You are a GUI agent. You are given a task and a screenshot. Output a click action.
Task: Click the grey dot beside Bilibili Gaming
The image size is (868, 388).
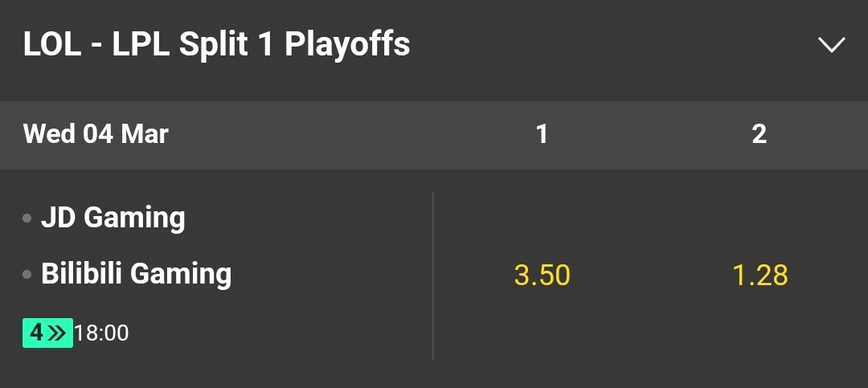pyautogui.click(x=27, y=275)
